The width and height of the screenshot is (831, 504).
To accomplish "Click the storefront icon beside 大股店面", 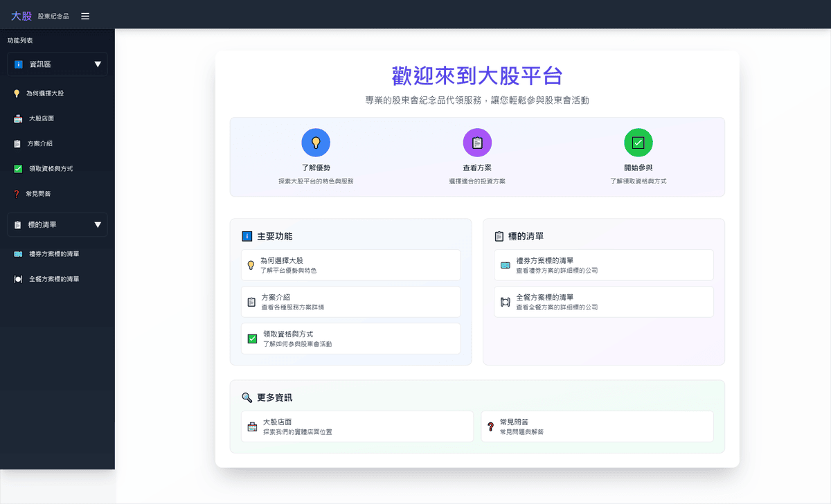I will [x=17, y=118].
